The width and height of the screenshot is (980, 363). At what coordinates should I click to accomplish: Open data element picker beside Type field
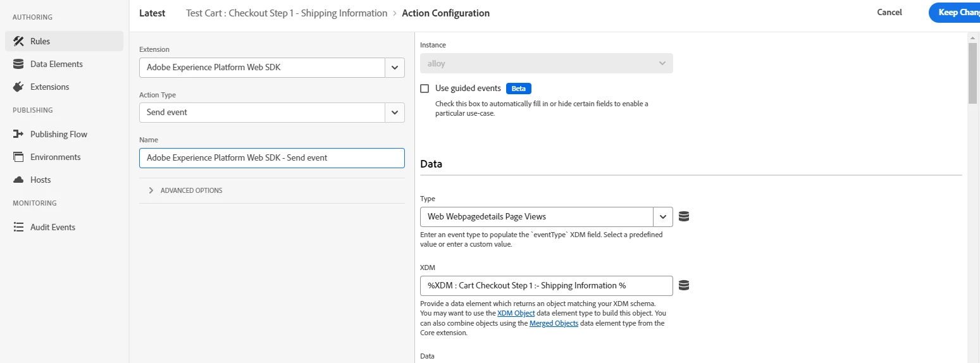click(683, 216)
